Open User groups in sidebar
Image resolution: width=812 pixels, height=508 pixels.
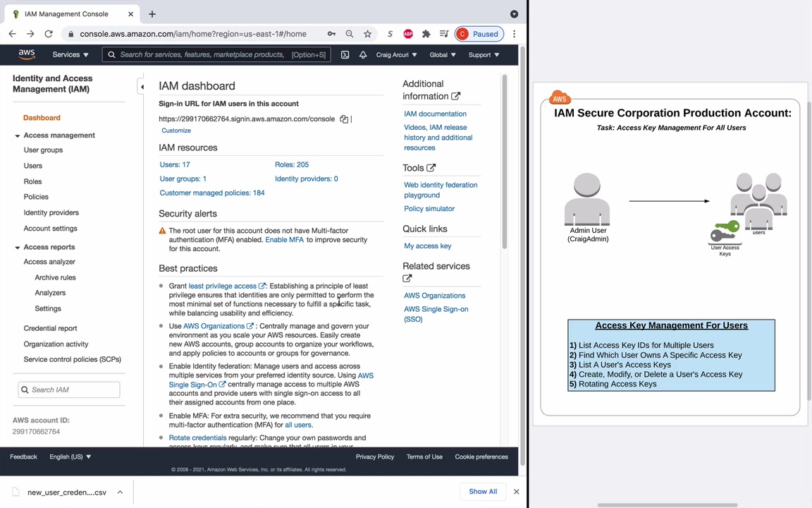pos(44,150)
